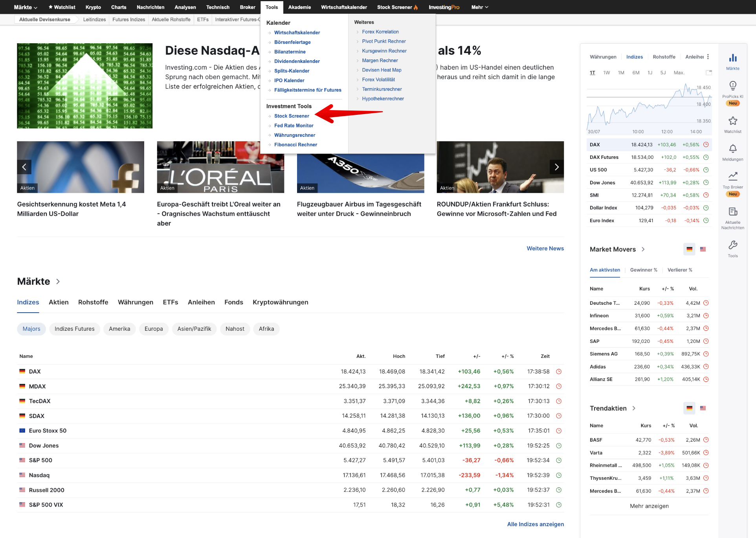Open the L'Oreal news thumbnail

tap(220, 167)
